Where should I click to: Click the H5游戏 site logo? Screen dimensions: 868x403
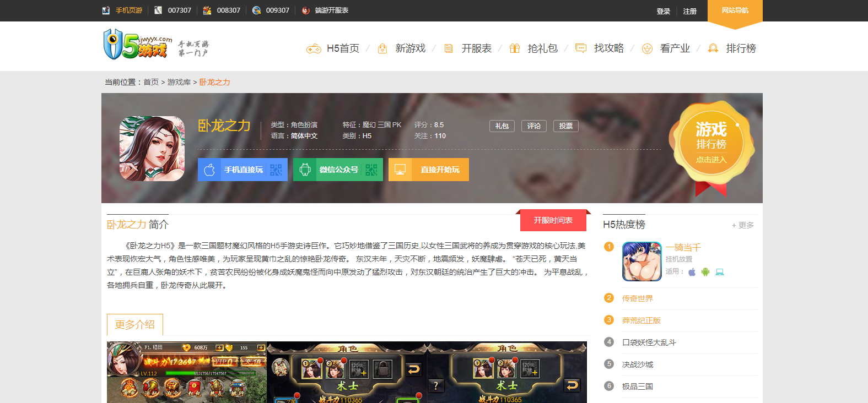[138, 45]
